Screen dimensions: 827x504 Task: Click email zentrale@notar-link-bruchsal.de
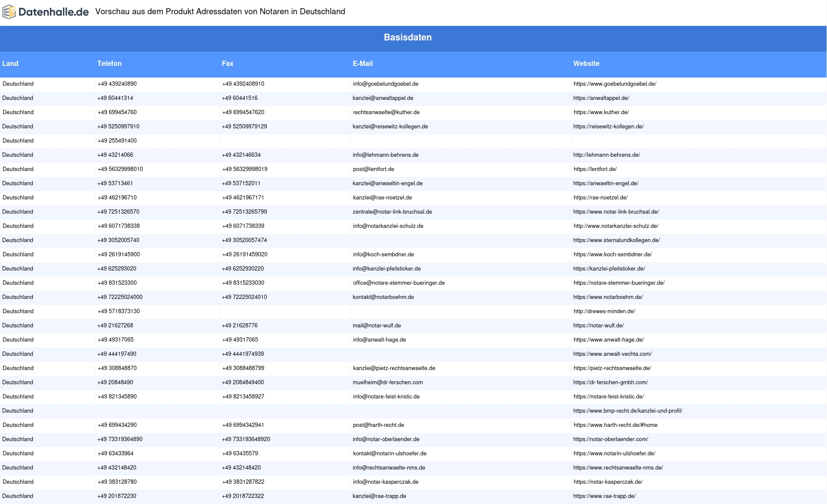coord(392,212)
